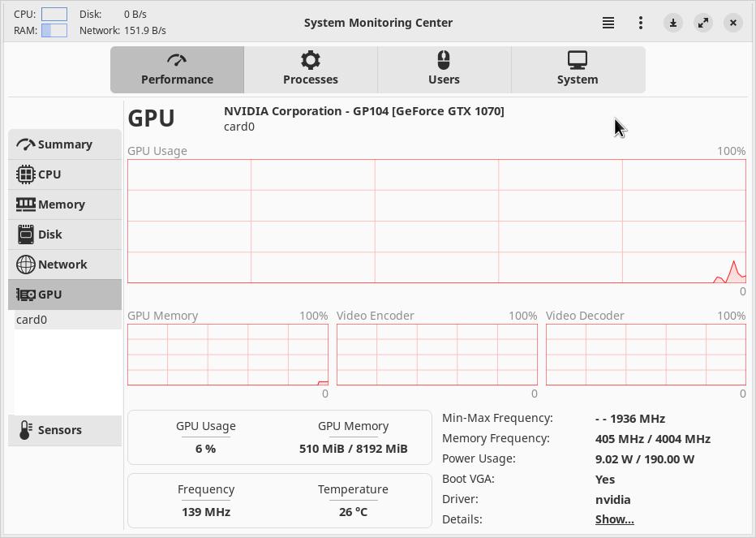756x538 pixels.
Task: Open the three-dot main menu
Action: click(x=641, y=23)
